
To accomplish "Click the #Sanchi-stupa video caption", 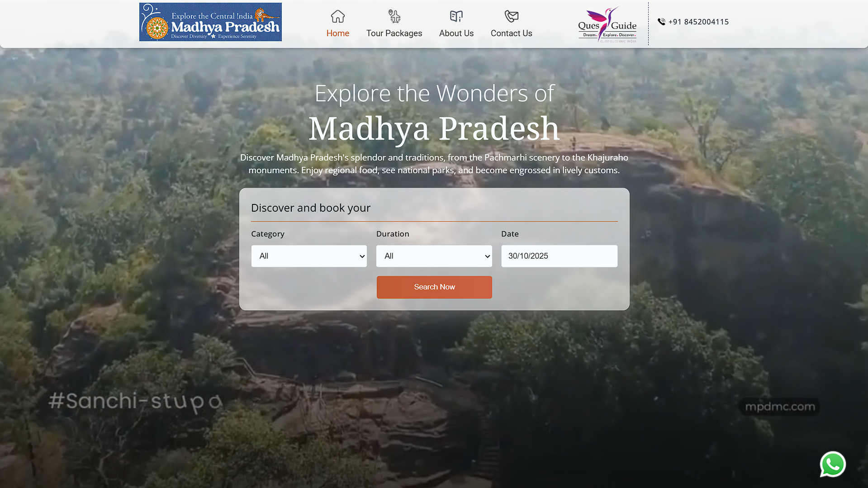I will coord(135,402).
